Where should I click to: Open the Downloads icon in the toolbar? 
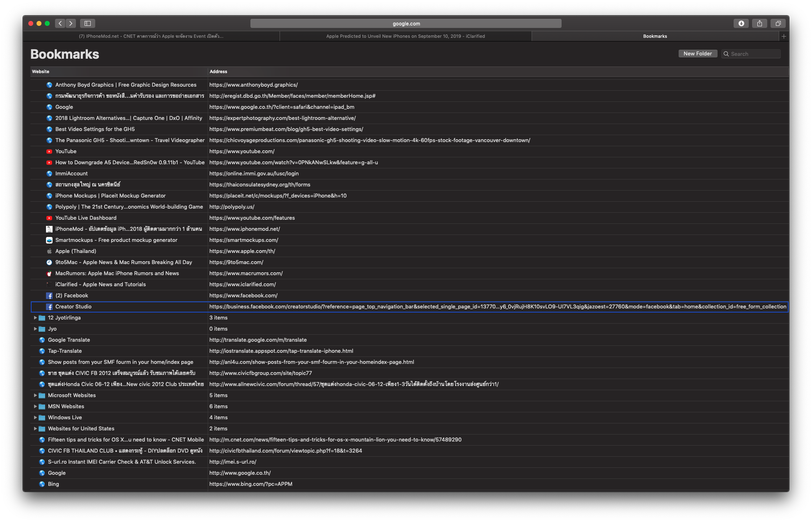(x=741, y=23)
